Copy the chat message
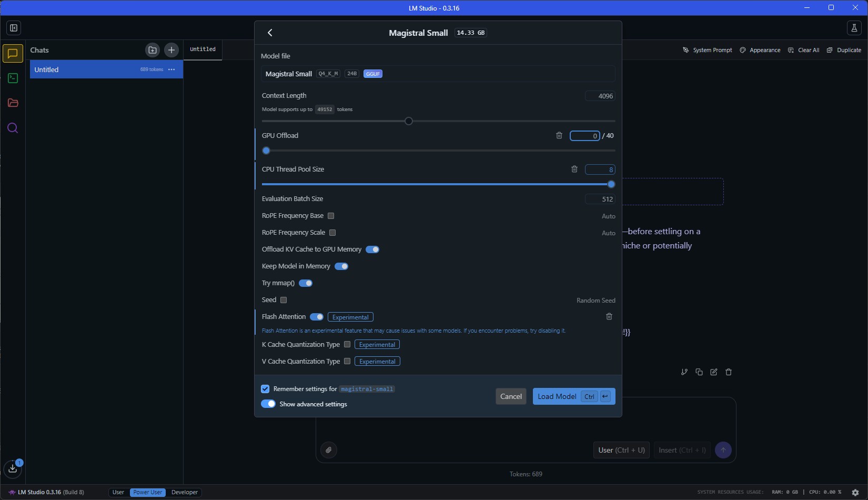 pos(699,372)
